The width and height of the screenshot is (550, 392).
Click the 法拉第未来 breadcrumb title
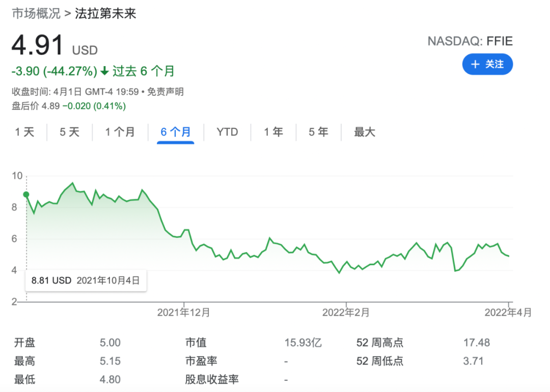point(105,13)
